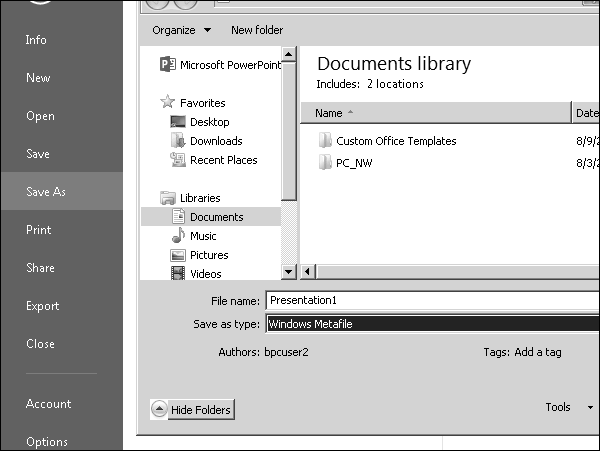Open the Music library
This screenshot has width=600, height=451.
click(x=203, y=236)
